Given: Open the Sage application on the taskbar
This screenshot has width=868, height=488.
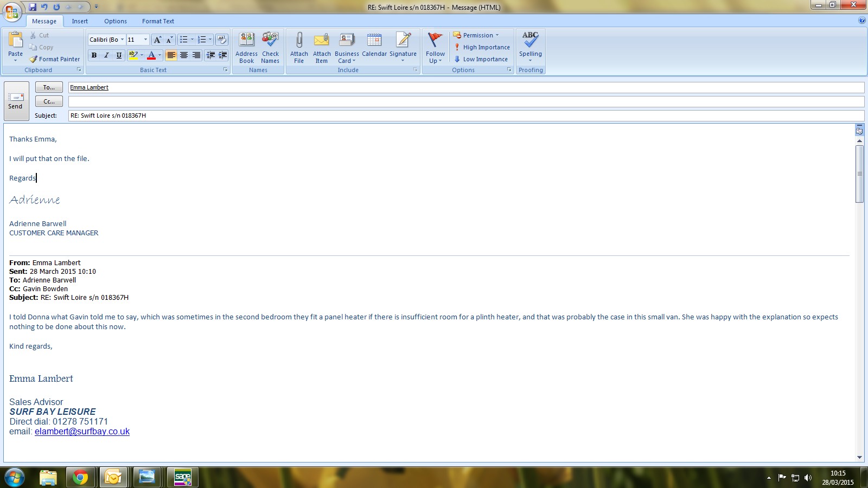Looking at the screenshot, I should (x=183, y=478).
